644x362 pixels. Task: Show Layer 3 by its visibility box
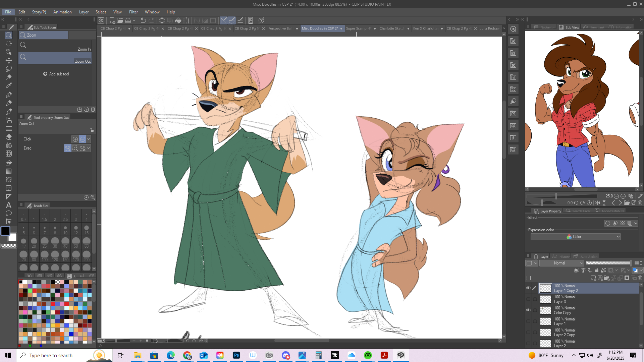click(x=528, y=299)
